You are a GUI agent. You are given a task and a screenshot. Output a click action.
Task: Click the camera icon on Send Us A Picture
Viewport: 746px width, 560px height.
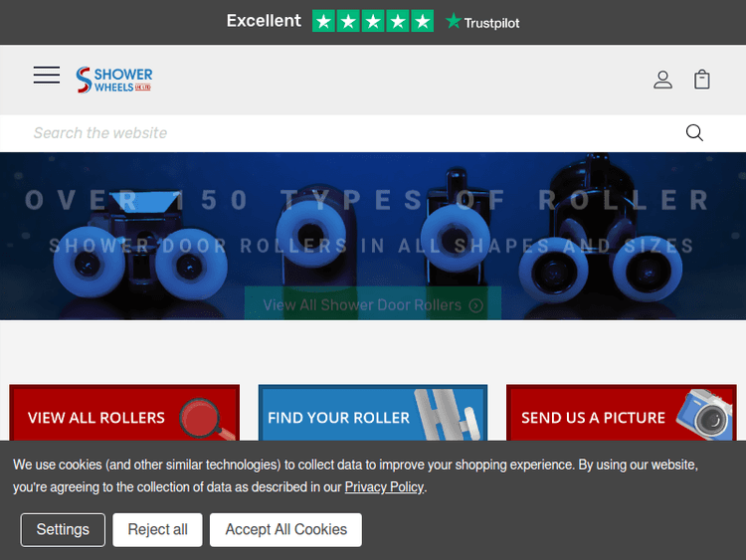[704, 416]
